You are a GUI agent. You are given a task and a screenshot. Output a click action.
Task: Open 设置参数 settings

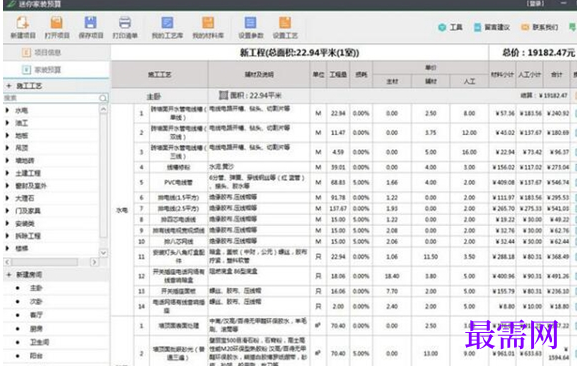click(x=251, y=27)
